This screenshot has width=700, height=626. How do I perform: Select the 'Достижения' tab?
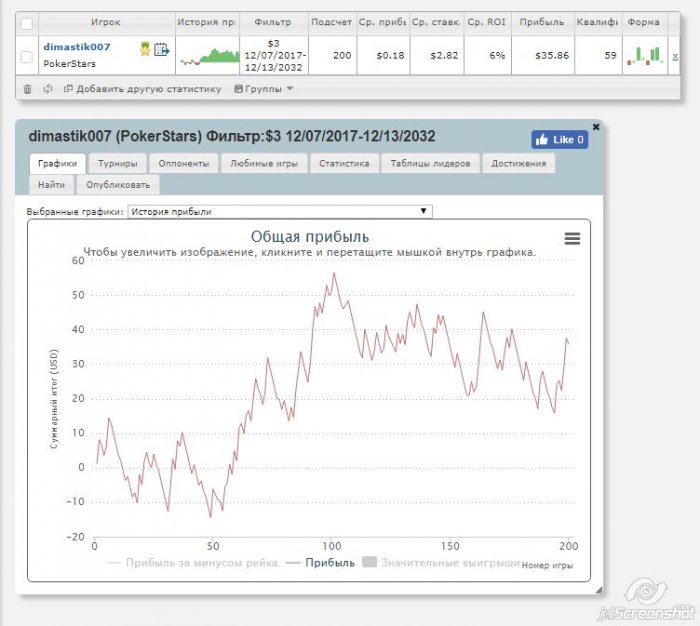point(519,163)
